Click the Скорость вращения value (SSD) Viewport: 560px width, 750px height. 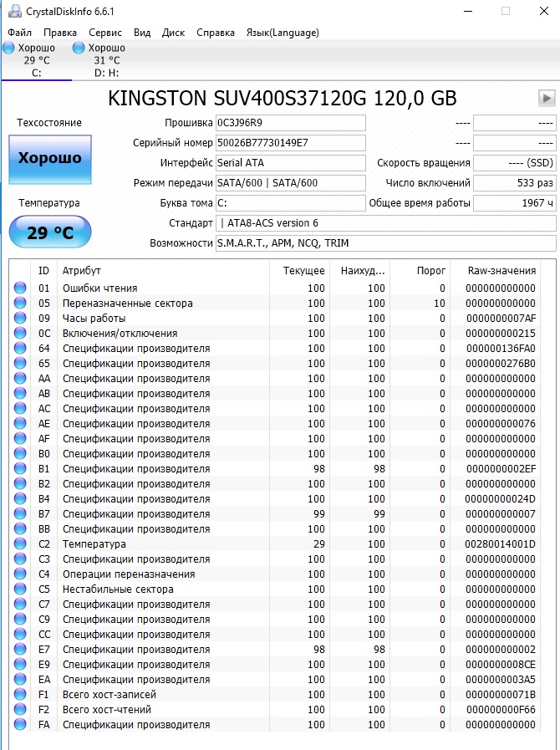(x=515, y=163)
